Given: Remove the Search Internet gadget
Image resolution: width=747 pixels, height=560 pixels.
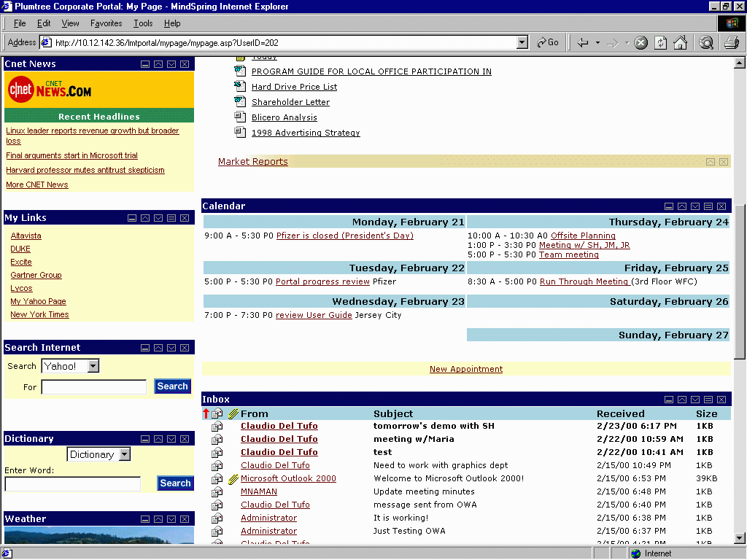Looking at the screenshot, I should tap(185, 348).
